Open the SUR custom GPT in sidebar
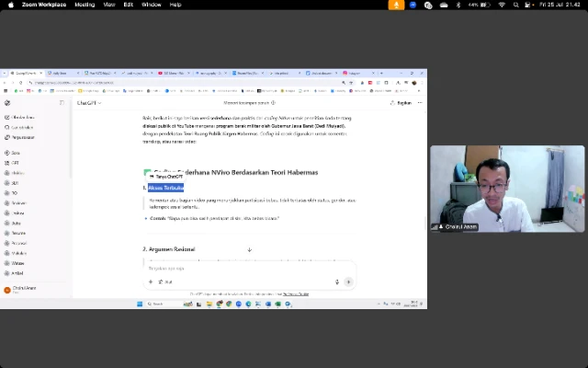This screenshot has height=368, width=588. click(12, 183)
